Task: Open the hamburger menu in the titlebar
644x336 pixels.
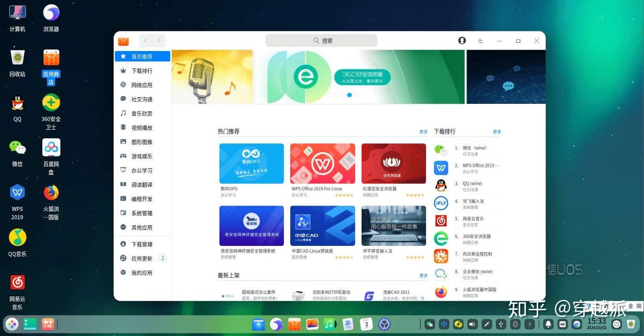Action: (x=480, y=40)
